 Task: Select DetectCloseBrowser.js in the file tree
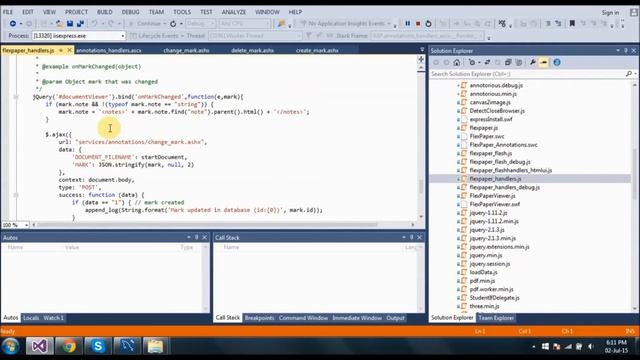pyautogui.click(x=497, y=111)
